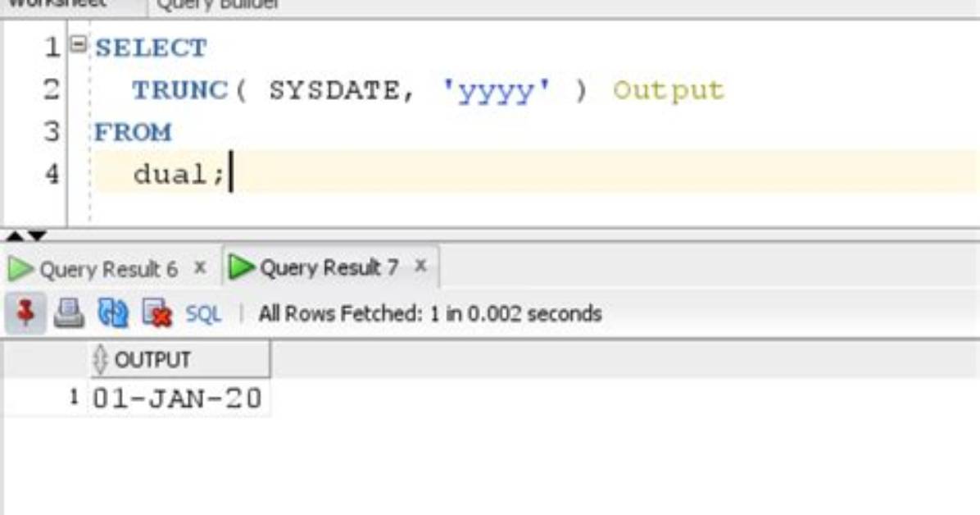This screenshot has width=980, height=515.
Task: Click the SYSDATE argument in the query
Action: 333,90
